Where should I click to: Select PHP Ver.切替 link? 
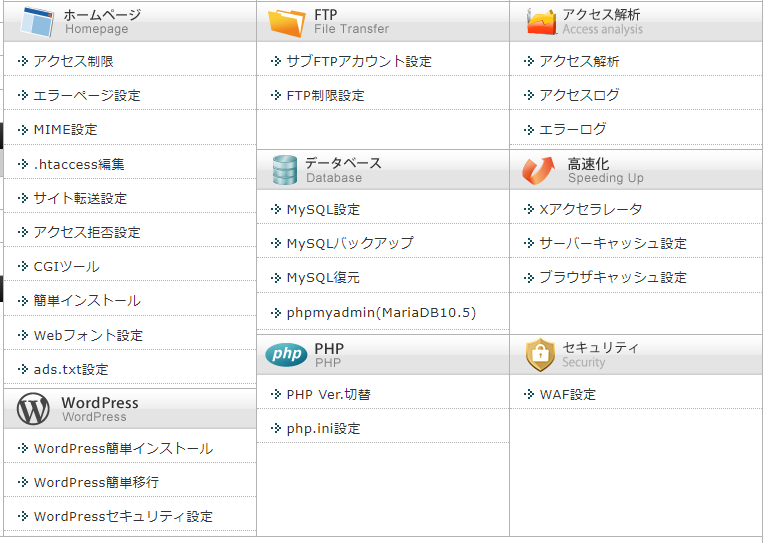329,394
